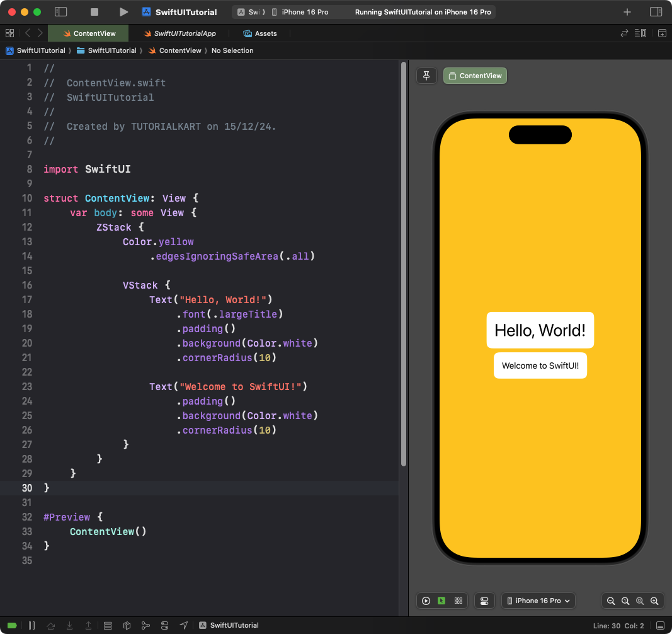Toggle breakpoints with the green capsule icon
Viewport: 672px width, 634px height.
tap(13, 625)
